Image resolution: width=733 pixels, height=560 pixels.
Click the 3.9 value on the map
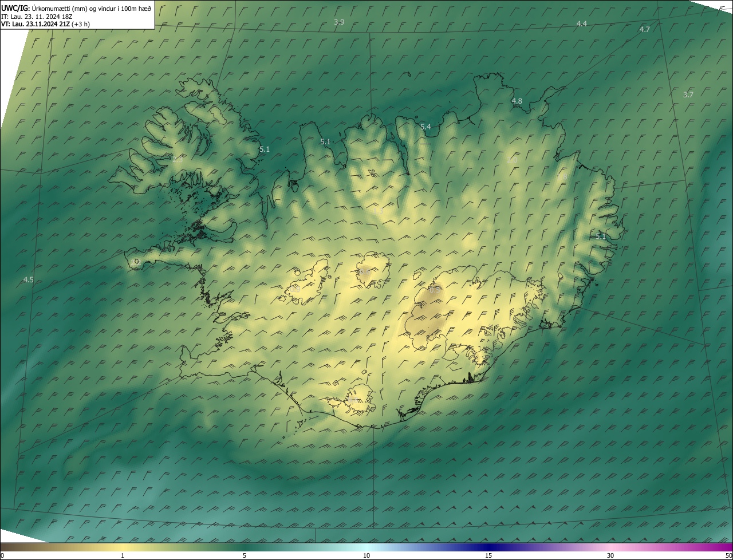pyautogui.click(x=339, y=22)
